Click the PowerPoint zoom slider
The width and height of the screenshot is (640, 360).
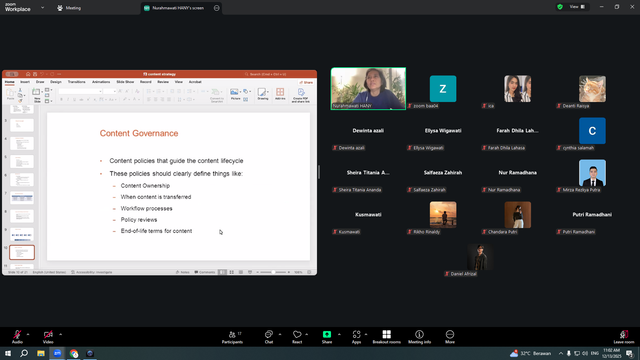point(273,272)
